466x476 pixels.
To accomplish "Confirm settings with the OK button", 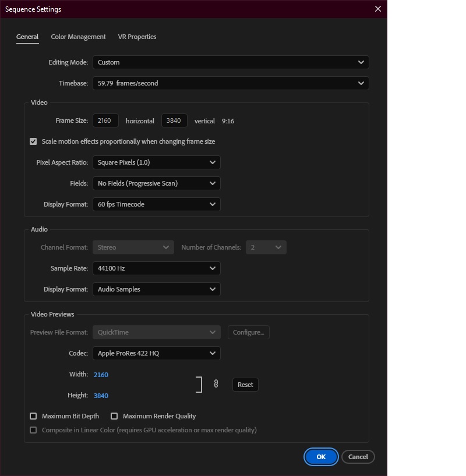I will (320, 457).
